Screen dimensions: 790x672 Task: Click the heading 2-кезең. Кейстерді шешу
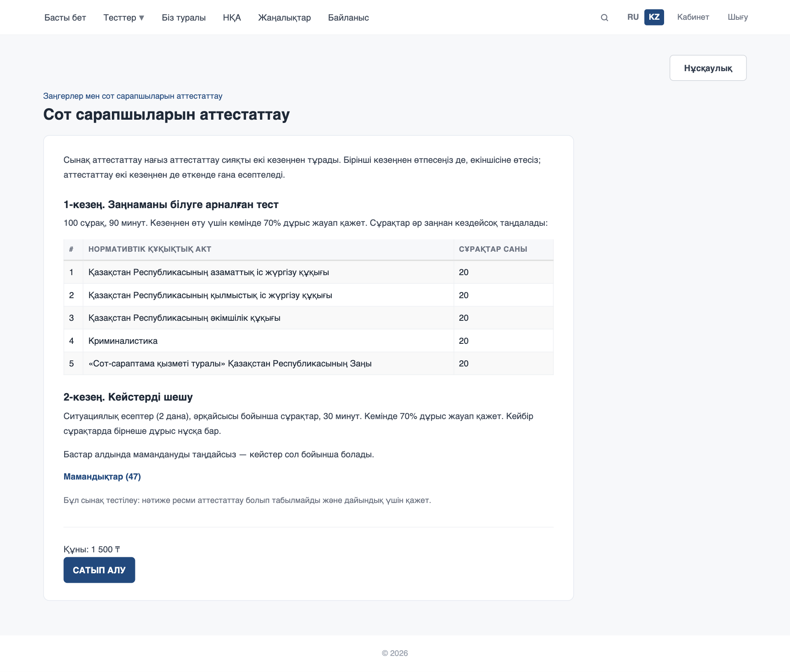click(x=128, y=397)
